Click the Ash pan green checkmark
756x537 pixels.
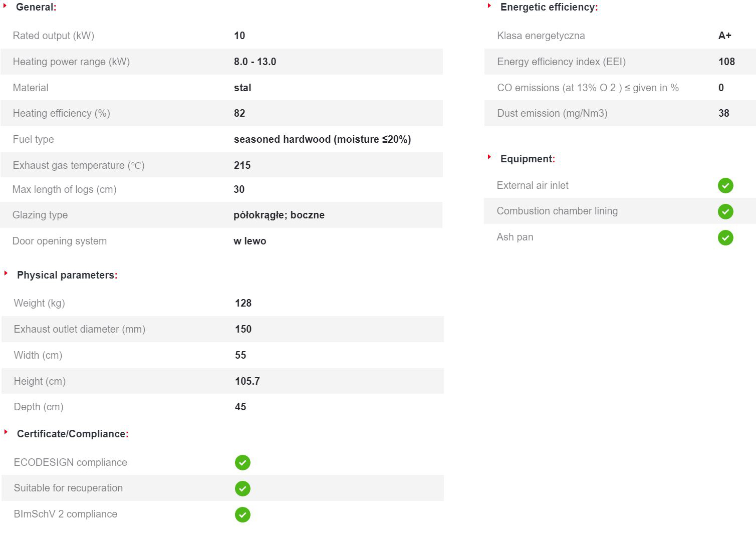click(725, 237)
